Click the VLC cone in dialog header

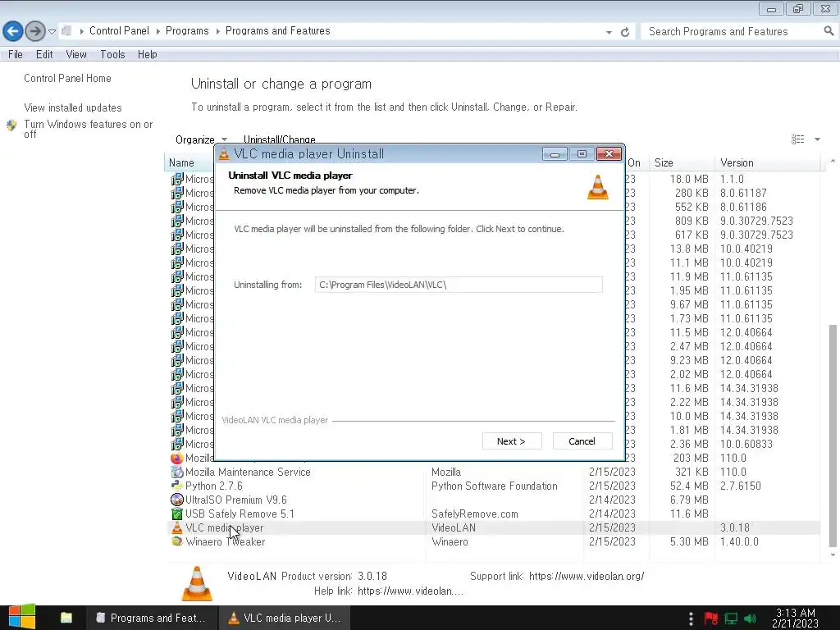[x=598, y=187]
